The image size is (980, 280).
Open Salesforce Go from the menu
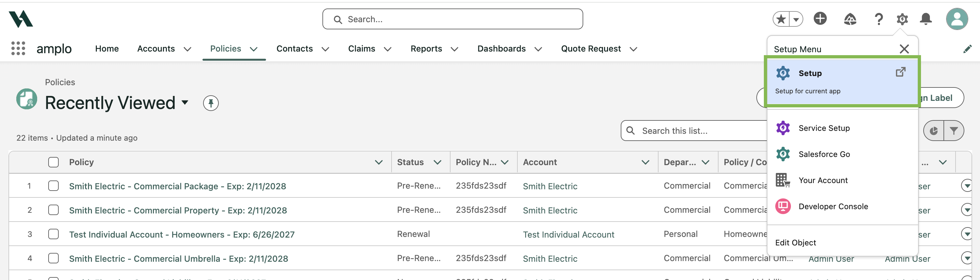tap(842, 154)
